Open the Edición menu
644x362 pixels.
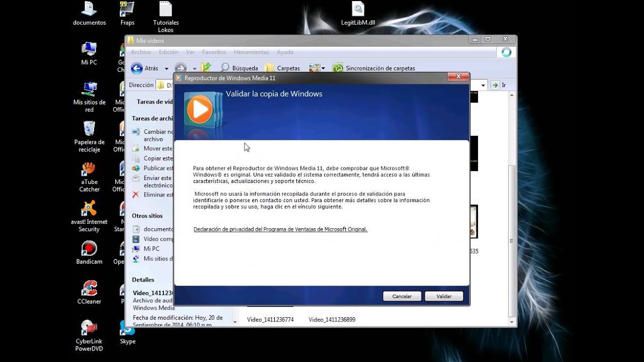point(169,52)
